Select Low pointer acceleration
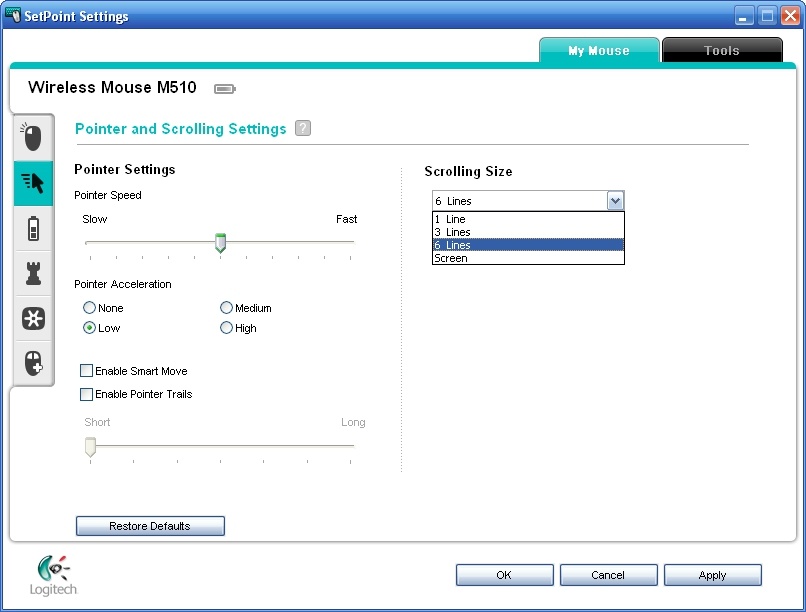The height and width of the screenshot is (612, 806). 89,328
